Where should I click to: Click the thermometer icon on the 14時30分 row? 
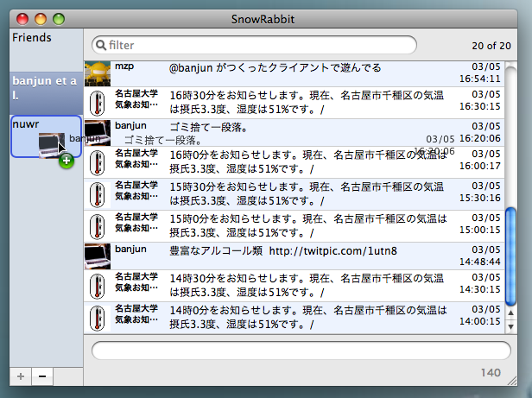(x=98, y=286)
